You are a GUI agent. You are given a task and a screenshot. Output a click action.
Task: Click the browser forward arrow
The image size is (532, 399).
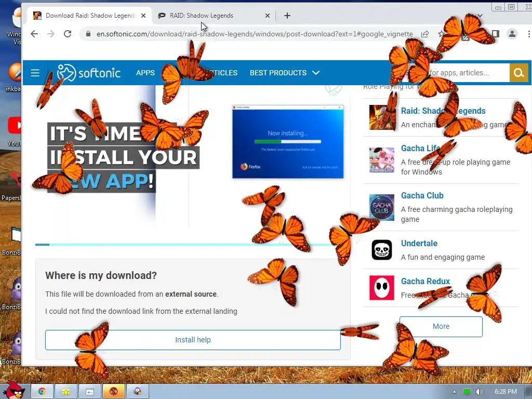(x=51, y=34)
